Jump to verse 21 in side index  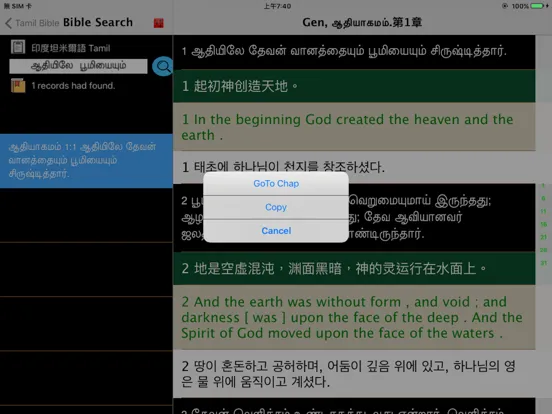[x=544, y=237]
